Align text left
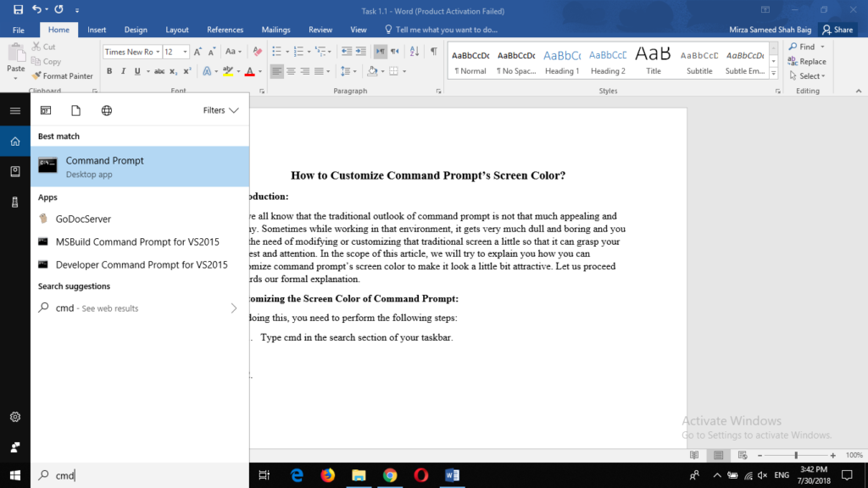Screen dimensions: 868x488 276,71
